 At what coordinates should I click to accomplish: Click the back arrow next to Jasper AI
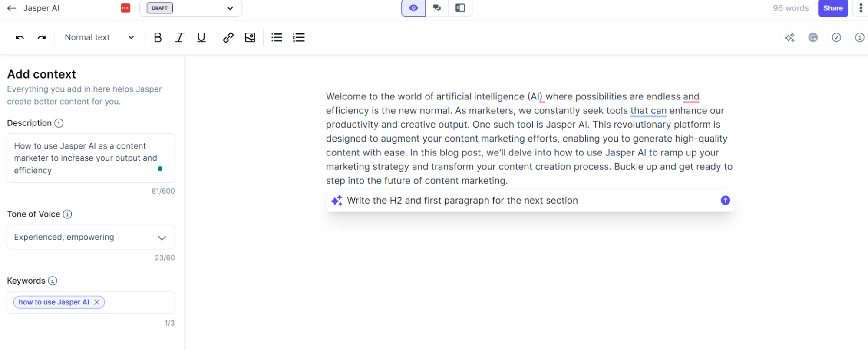pyautogui.click(x=12, y=8)
